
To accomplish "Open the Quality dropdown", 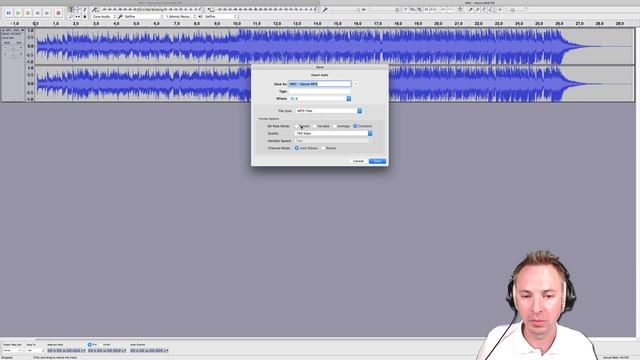I will [333, 133].
